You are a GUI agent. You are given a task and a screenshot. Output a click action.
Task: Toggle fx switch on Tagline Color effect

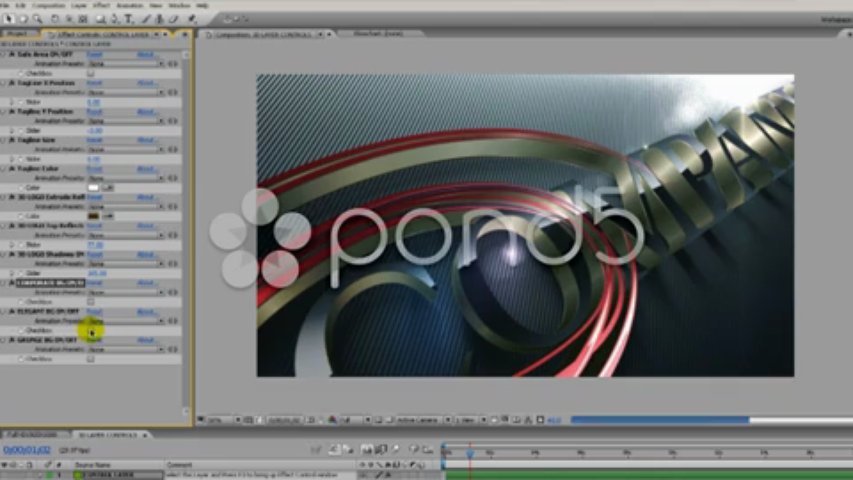(x=12, y=169)
